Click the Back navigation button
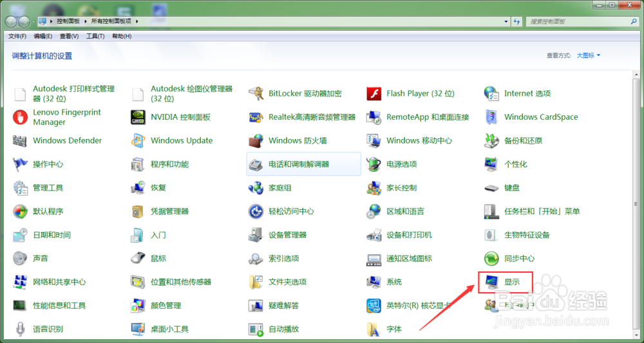This screenshot has height=343, width=644. (12, 21)
